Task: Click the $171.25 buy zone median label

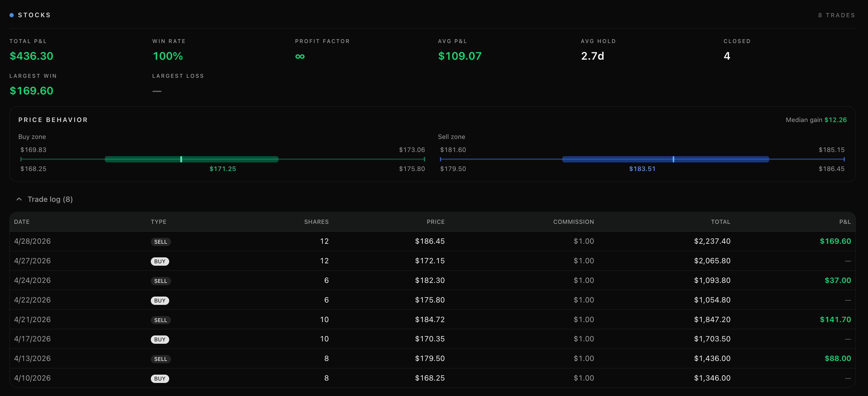Action: pos(223,169)
